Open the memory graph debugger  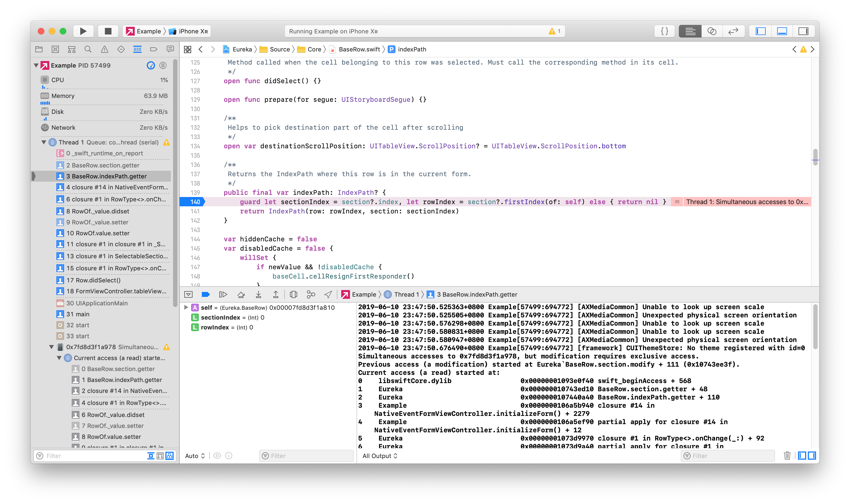311,294
